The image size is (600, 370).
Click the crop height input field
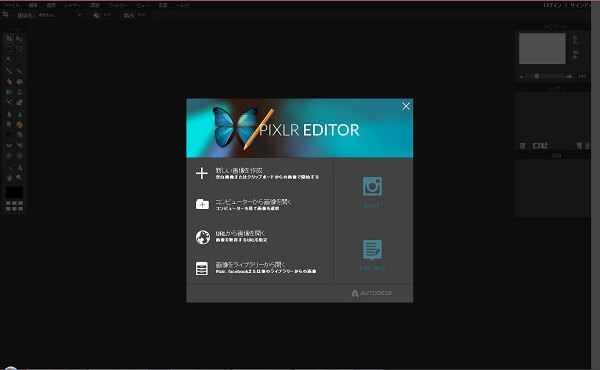click(142, 15)
